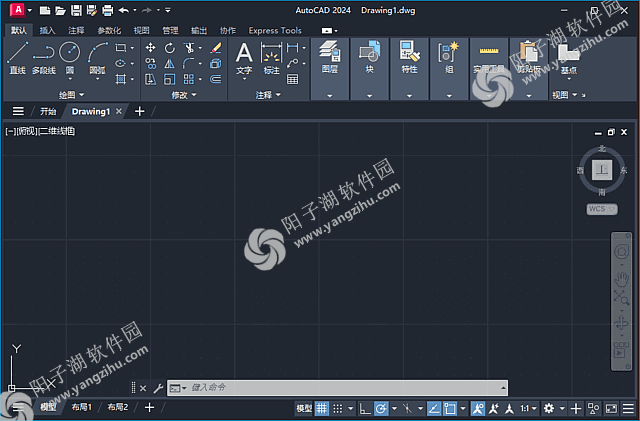Activate the Scale tool

coord(169,79)
